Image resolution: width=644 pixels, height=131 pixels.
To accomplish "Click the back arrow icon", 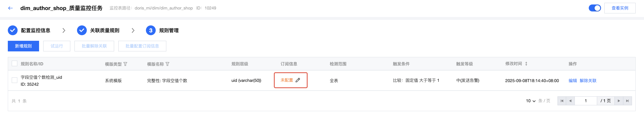I will click(x=11, y=8).
